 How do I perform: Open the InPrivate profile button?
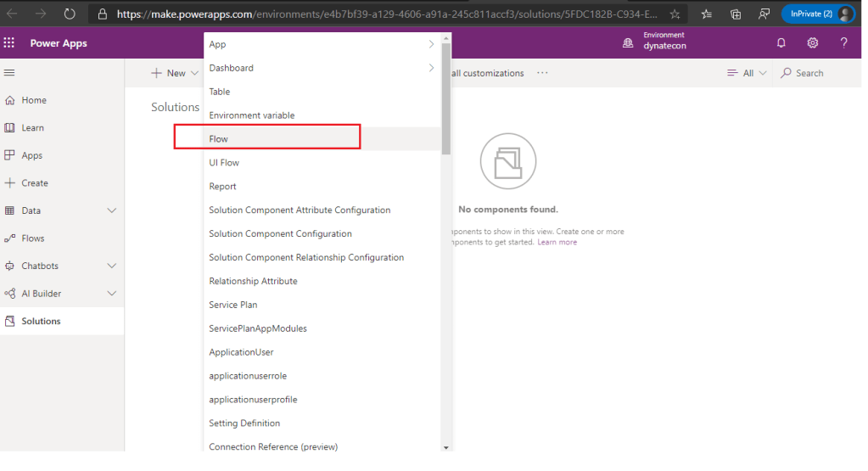coord(817,14)
